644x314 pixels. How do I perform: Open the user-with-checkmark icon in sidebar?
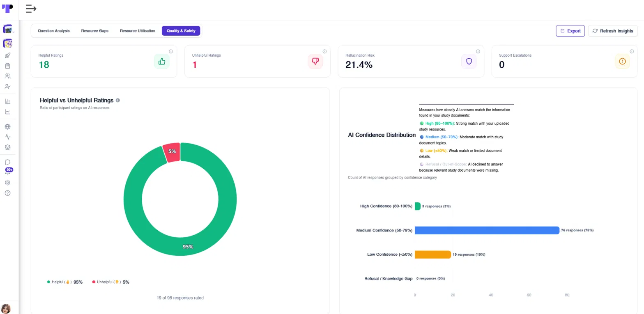pos(7,86)
